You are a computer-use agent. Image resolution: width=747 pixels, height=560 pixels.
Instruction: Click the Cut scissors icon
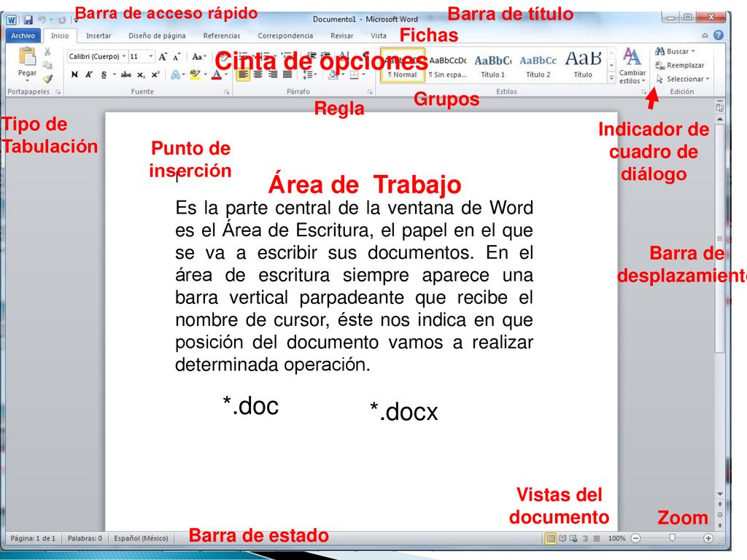(47, 52)
